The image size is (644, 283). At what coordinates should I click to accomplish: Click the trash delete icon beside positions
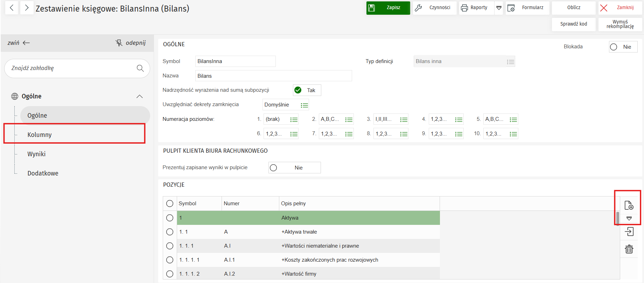click(629, 249)
